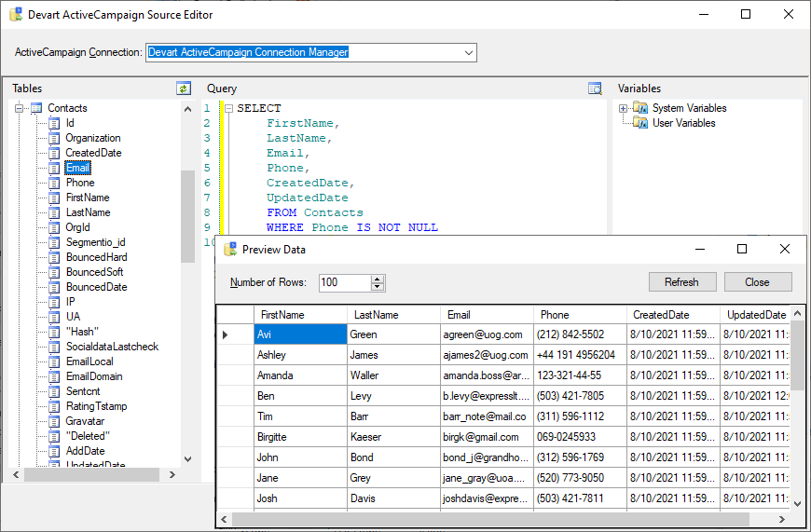The height and width of the screenshot is (532, 811).
Task: Click the User Variables folder icon
Action: (640, 123)
